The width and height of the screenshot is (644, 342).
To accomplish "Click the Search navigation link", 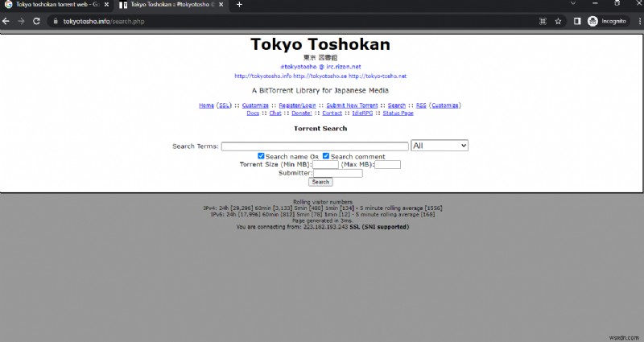I will tap(397, 105).
